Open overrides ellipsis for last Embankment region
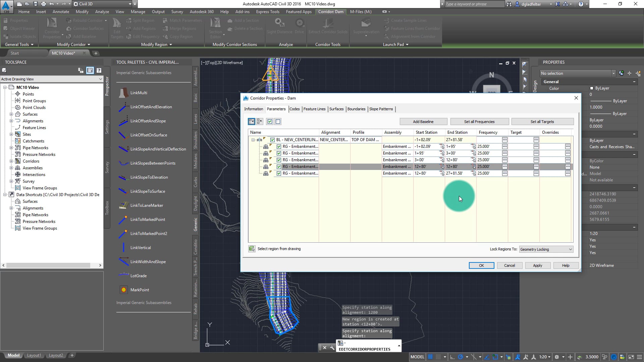This screenshot has height=362, width=644. coord(568,173)
